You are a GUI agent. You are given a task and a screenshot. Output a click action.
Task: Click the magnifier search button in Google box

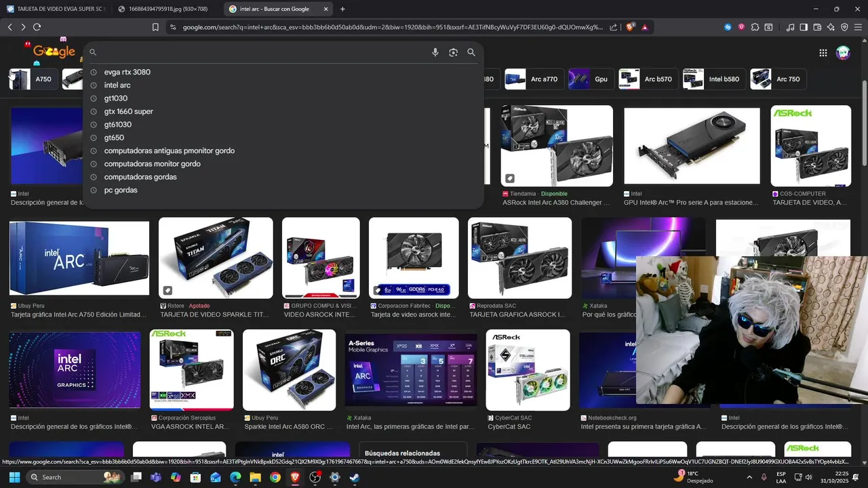(471, 52)
